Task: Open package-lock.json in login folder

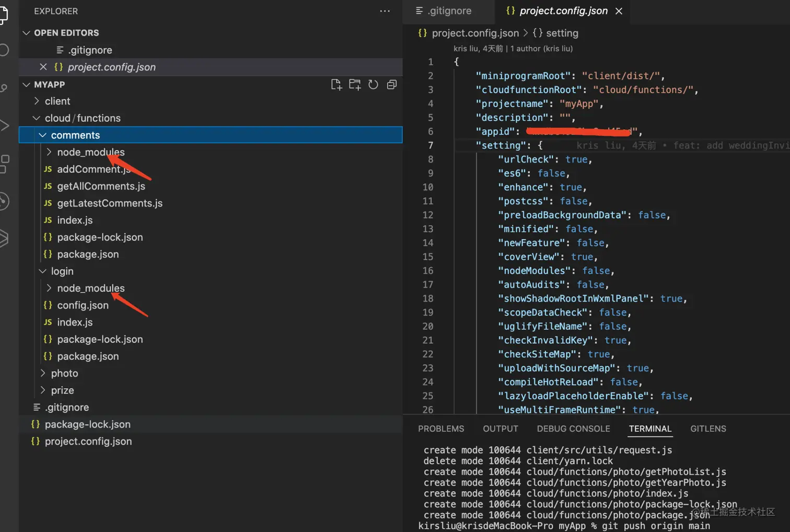Action: coord(100,339)
